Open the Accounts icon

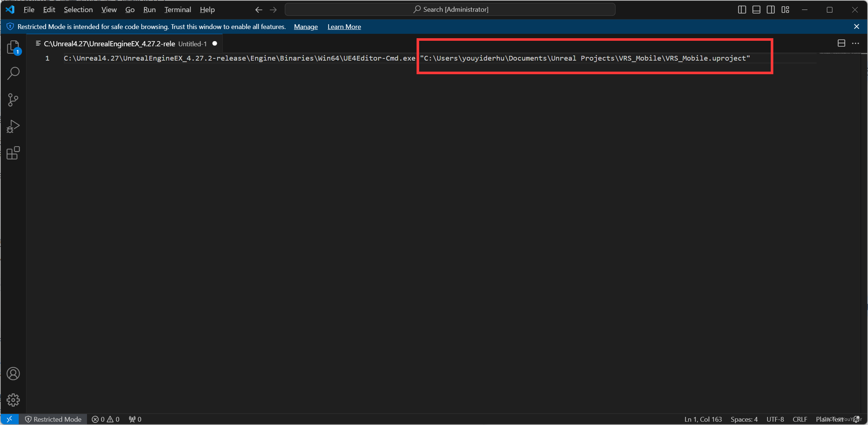(13, 373)
